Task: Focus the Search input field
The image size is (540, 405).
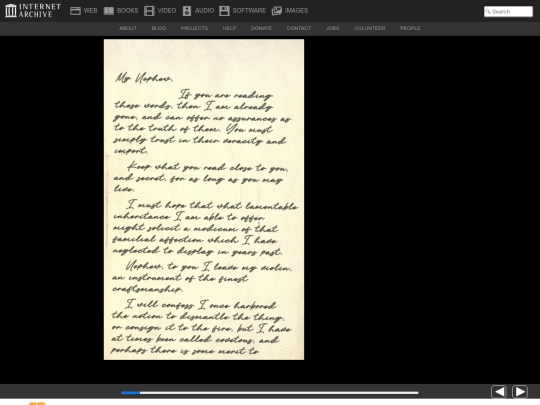Action: pyautogui.click(x=508, y=11)
